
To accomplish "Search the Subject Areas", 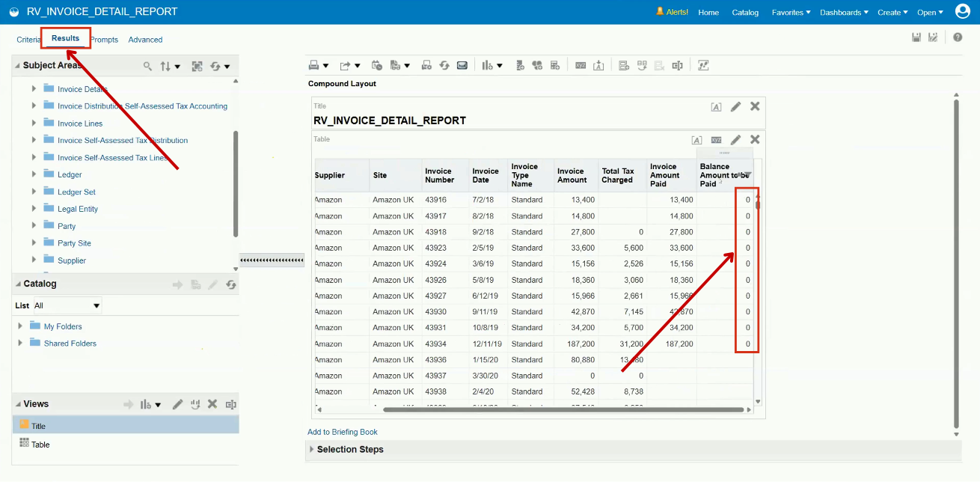I will pyautogui.click(x=147, y=65).
